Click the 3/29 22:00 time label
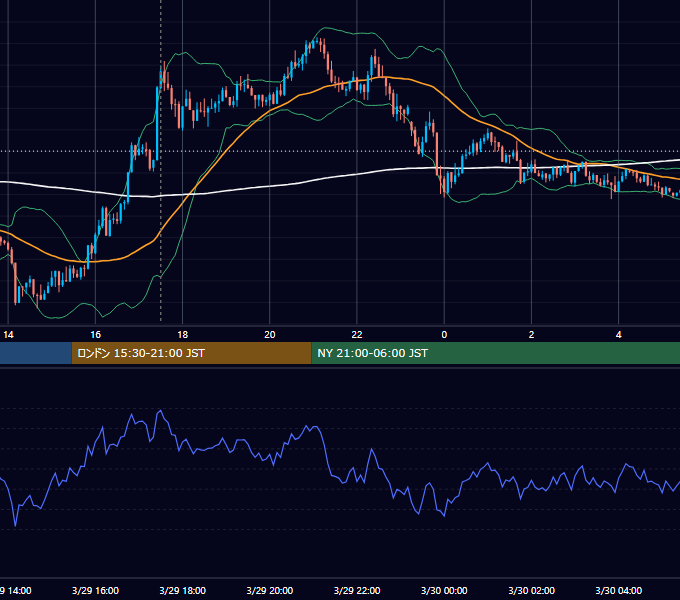 357,590
